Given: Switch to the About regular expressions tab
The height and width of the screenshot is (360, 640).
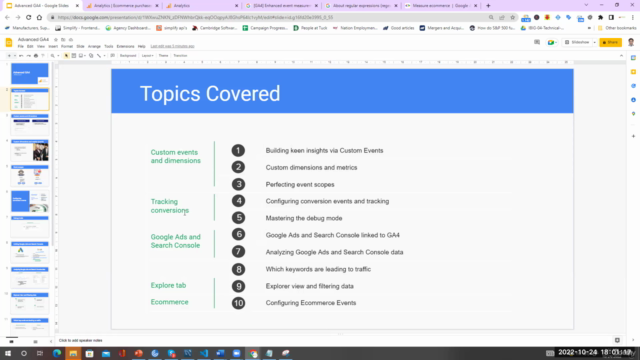Looking at the screenshot, I should [x=361, y=6].
